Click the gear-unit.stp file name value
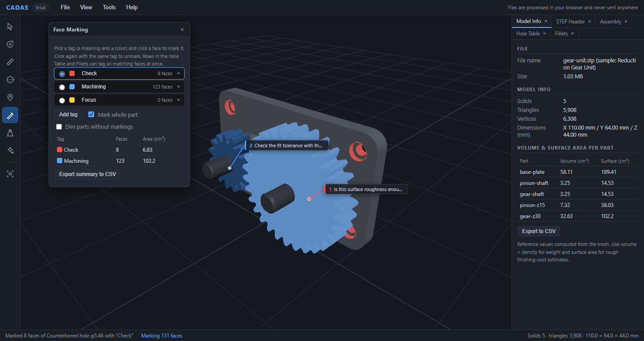The image size is (644, 341). pyautogui.click(x=599, y=64)
